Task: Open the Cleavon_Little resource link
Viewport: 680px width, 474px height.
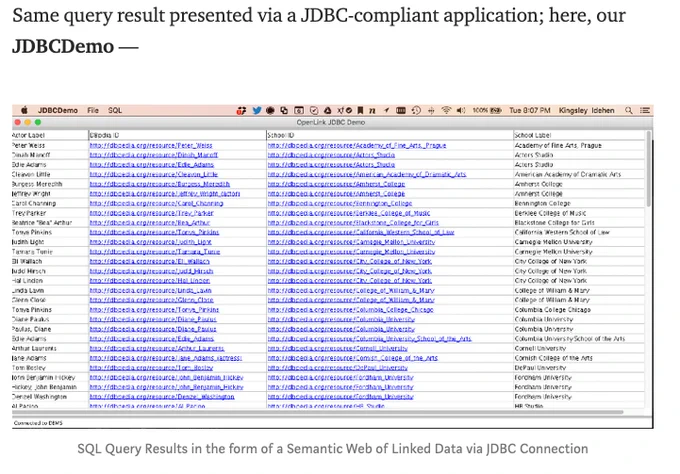Action: [154, 174]
